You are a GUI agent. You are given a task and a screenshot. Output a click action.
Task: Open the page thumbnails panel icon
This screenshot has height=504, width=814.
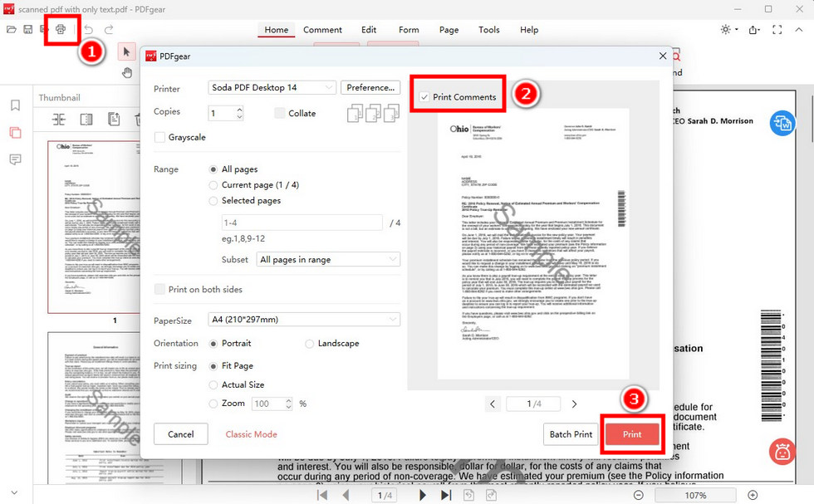(15, 132)
